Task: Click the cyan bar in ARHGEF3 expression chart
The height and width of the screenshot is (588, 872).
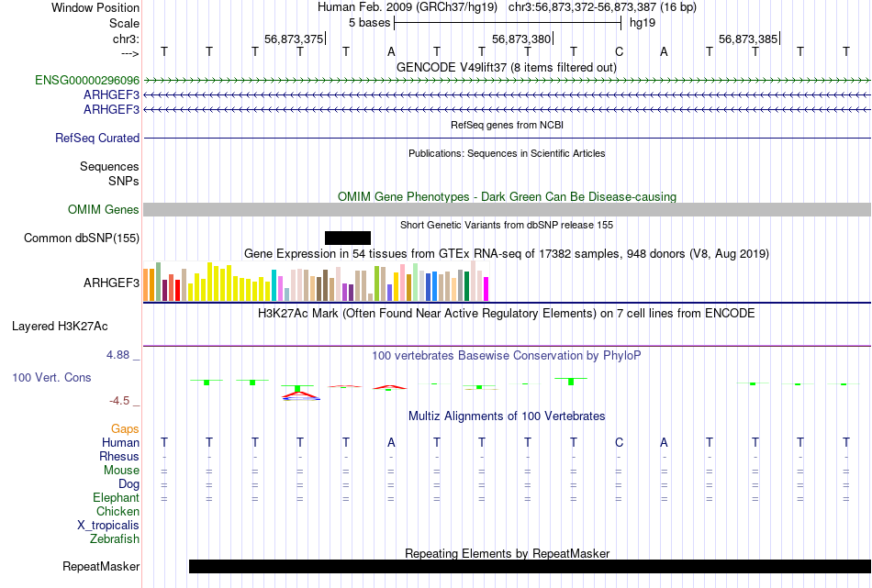Action: 274,285
